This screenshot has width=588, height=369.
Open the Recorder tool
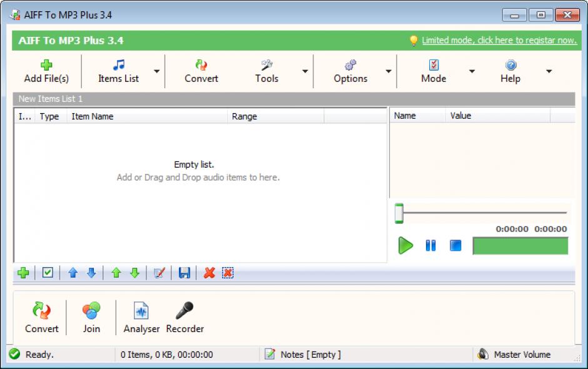[x=185, y=317]
